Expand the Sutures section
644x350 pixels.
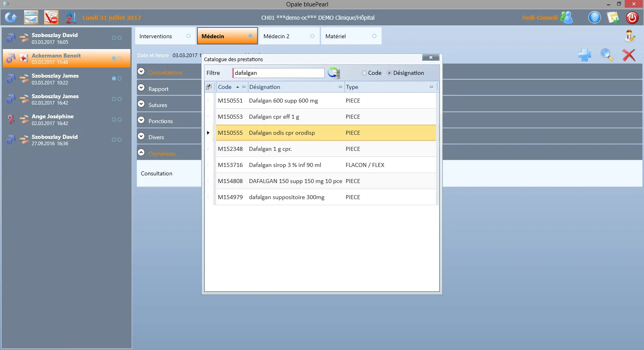[x=141, y=104]
